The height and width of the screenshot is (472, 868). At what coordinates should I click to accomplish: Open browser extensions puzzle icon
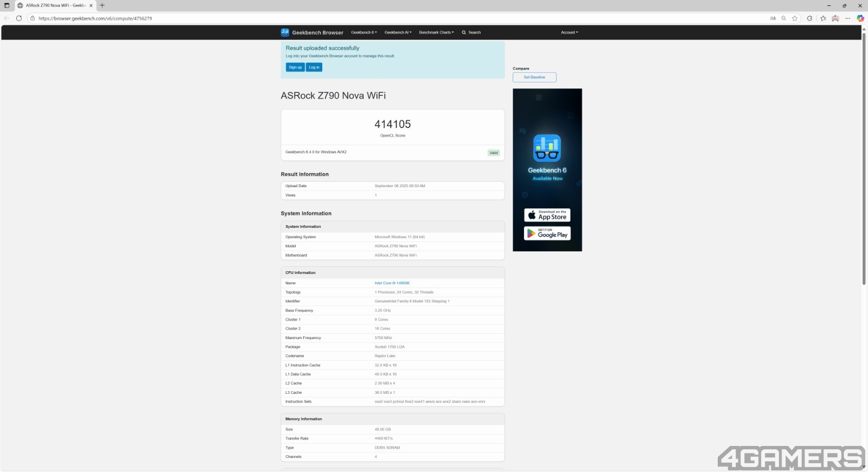[809, 18]
